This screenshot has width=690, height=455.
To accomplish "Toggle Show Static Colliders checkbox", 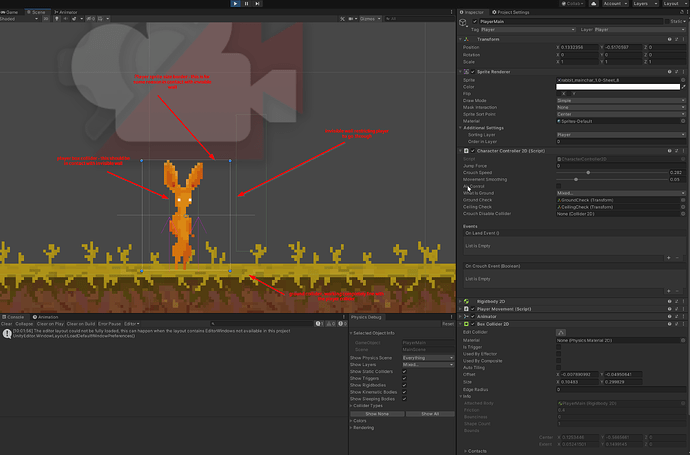I will tap(404, 372).
